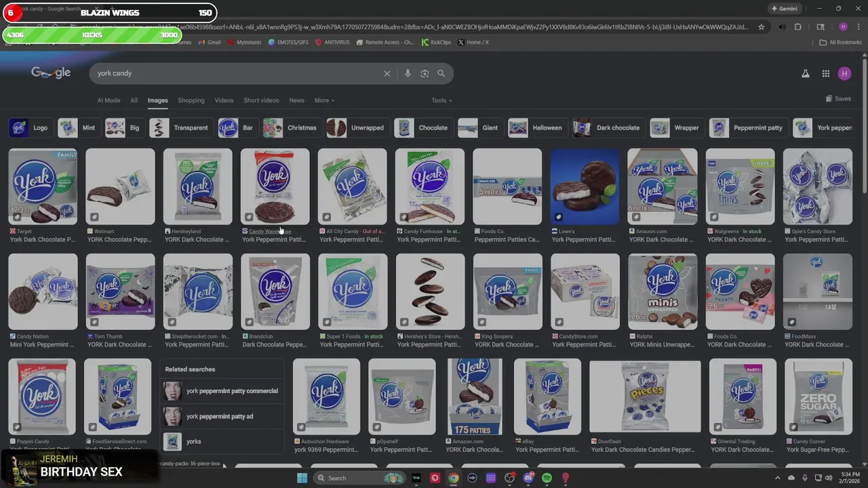Search 'york peppermint patty ad' related suggestion
Viewport: 868px width, 488px height.
221,416
